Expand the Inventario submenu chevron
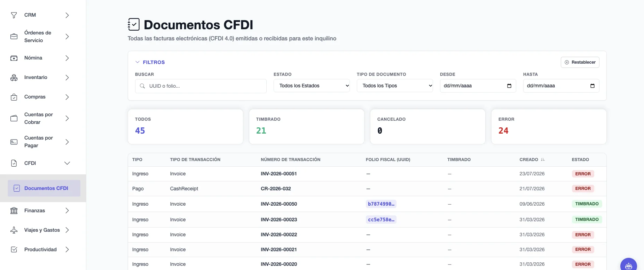The width and height of the screenshot is (644, 270). pyautogui.click(x=67, y=78)
